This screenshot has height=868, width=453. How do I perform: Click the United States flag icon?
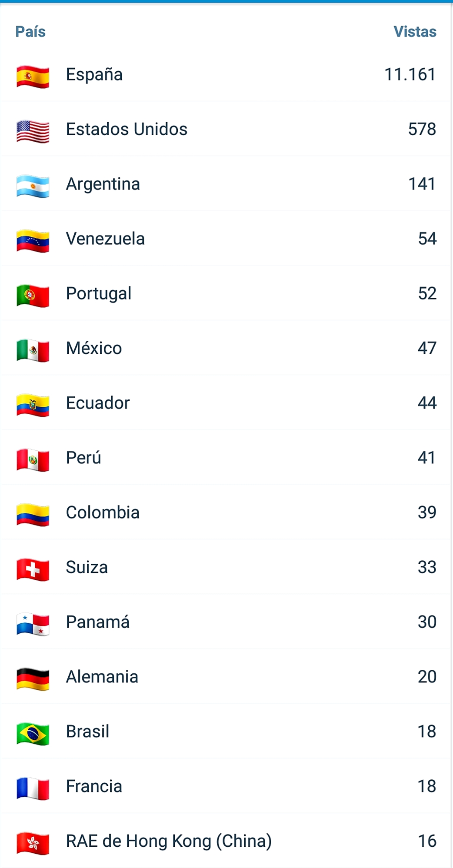pos(33,131)
